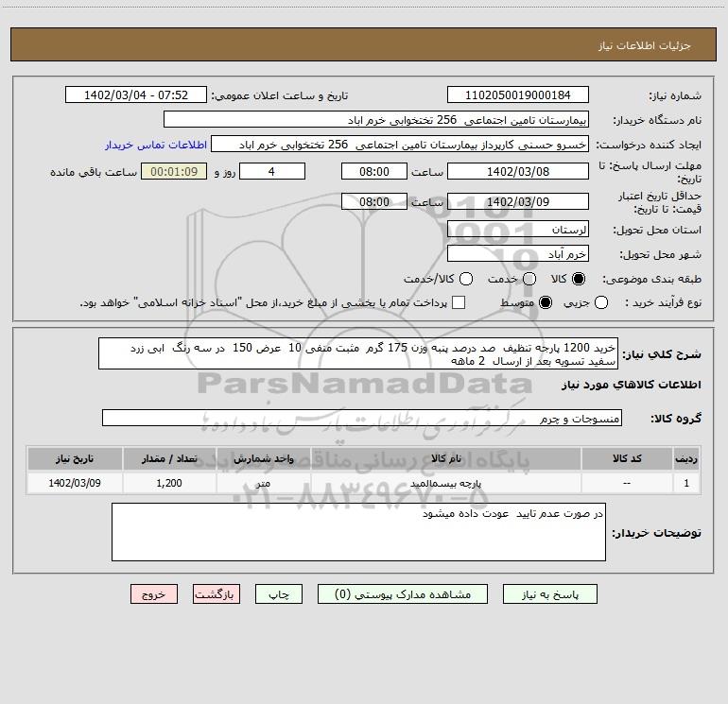
Task: Click the goods group field منسوجات و چرم
Action: 362,418
